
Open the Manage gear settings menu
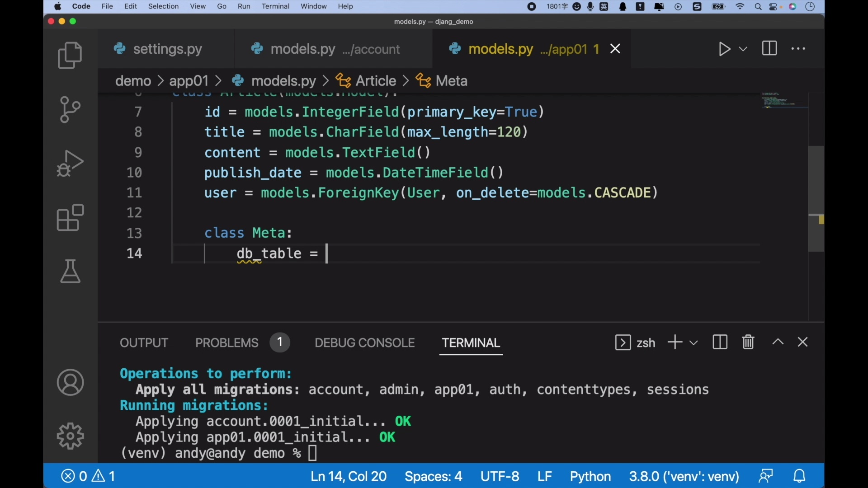click(70, 436)
